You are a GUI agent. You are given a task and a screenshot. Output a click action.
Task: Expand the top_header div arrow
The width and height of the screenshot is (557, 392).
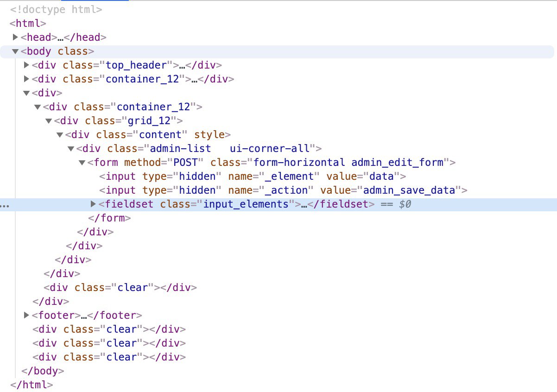27,65
